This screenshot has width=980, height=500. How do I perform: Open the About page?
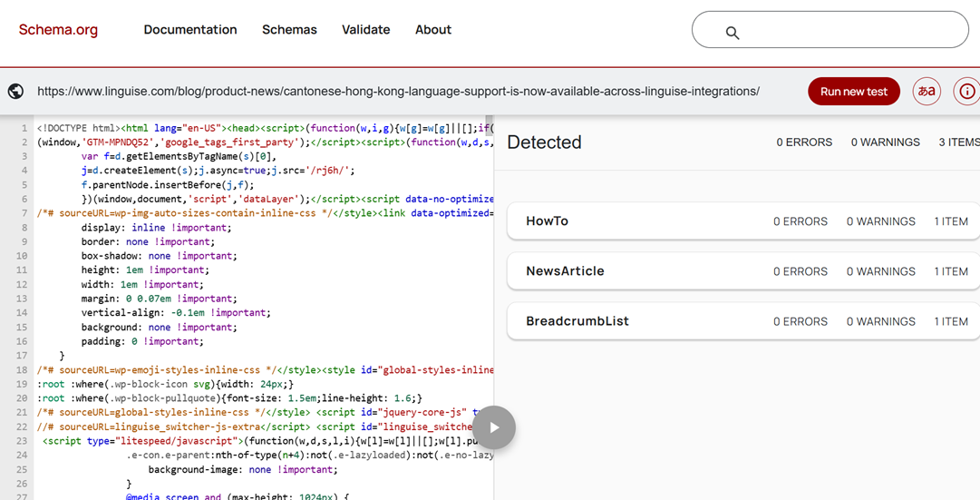[x=433, y=29]
